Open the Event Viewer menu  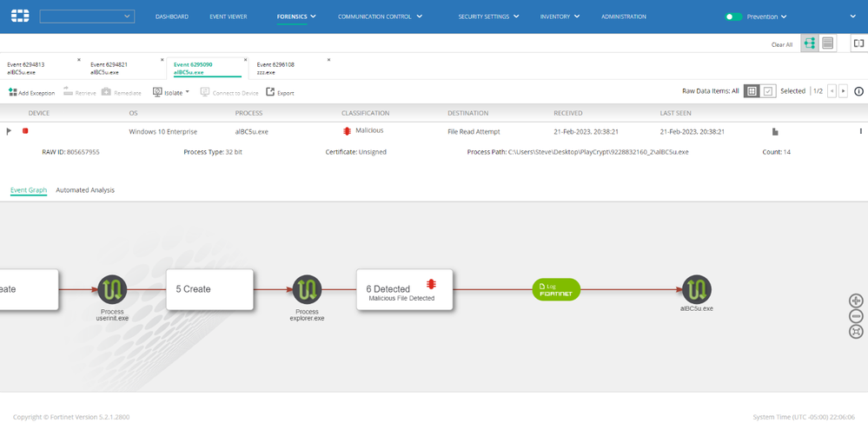[x=228, y=17]
